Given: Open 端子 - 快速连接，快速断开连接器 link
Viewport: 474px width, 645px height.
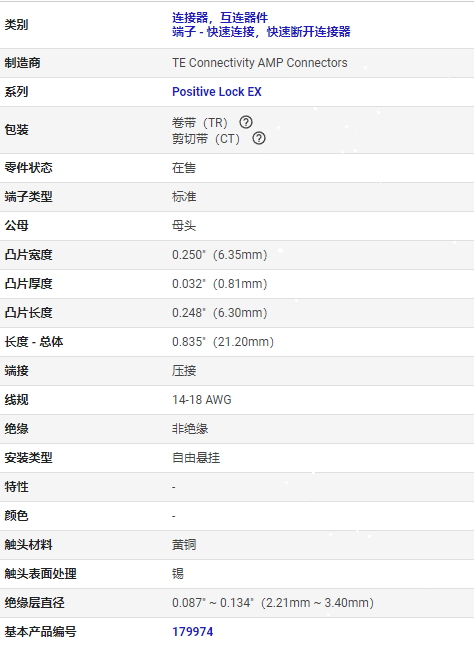Looking at the screenshot, I should click(261, 32).
